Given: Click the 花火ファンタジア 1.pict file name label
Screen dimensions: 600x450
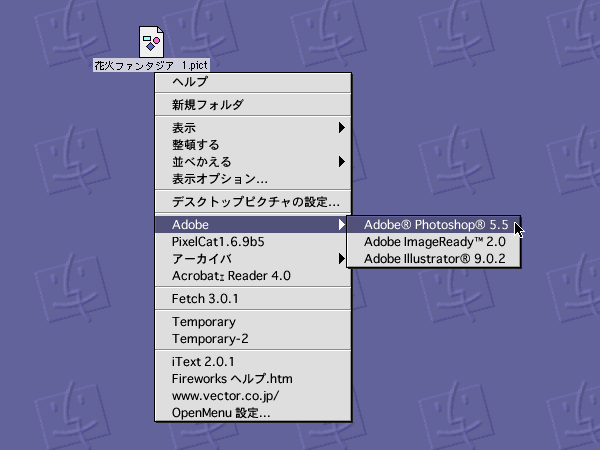Looking at the screenshot, I should [151, 65].
